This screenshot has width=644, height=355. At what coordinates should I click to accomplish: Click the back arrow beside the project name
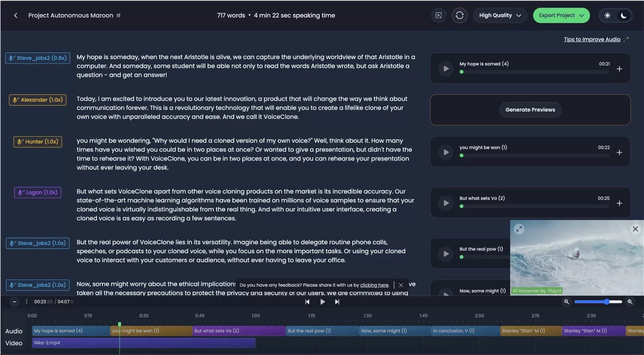[x=16, y=15]
